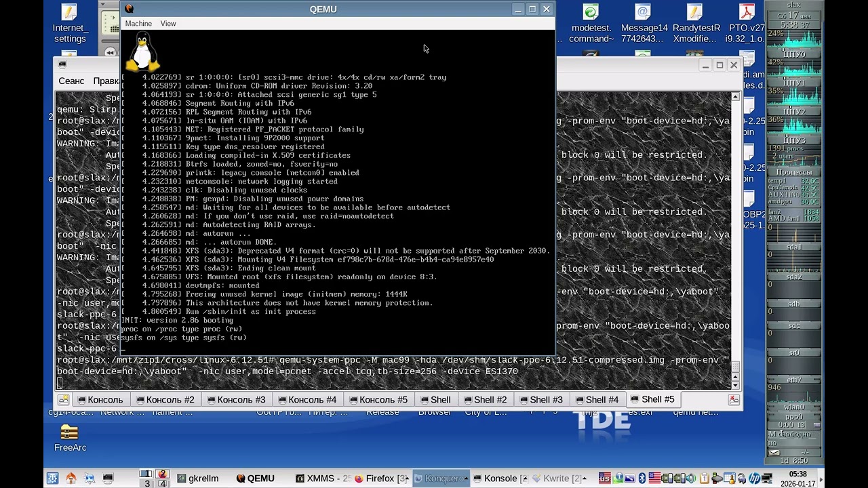Open the PTO.v27 PDF desktop icon

(747, 24)
